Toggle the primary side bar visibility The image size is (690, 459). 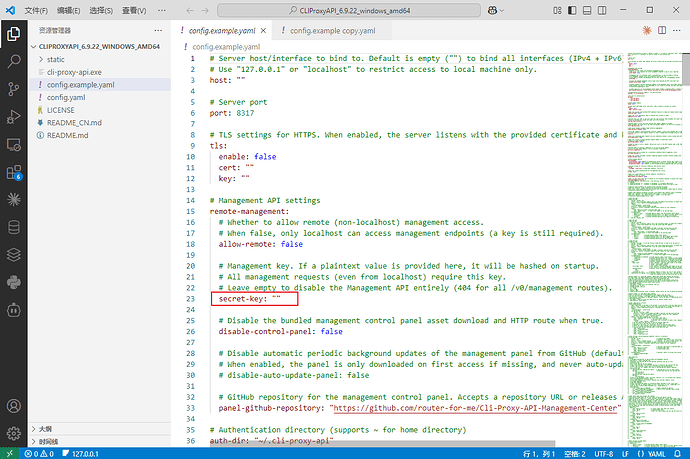pyautogui.click(x=572, y=11)
